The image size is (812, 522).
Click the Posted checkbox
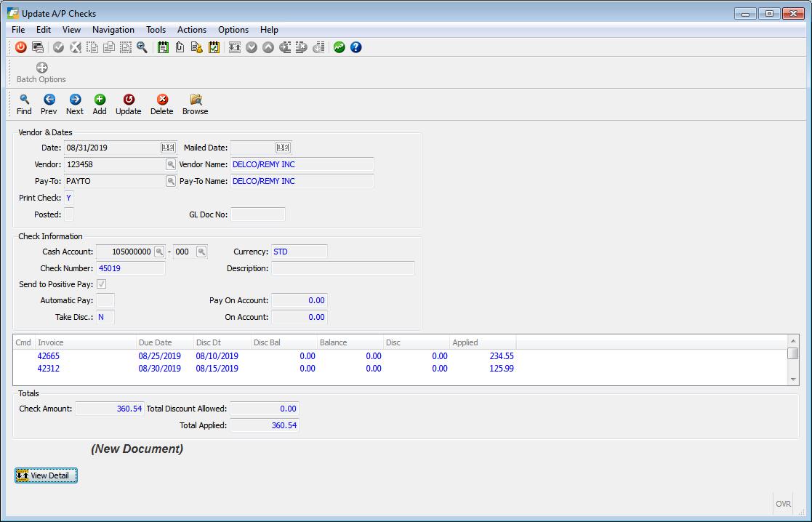68,214
